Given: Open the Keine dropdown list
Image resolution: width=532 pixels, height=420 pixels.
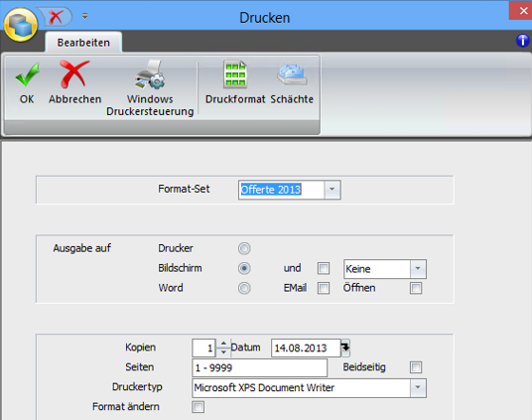Looking at the screenshot, I should pyautogui.click(x=418, y=269).
